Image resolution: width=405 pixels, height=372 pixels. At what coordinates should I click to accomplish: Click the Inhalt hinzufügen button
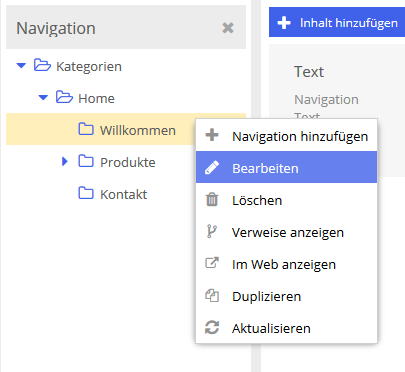(x=337, y=22)
